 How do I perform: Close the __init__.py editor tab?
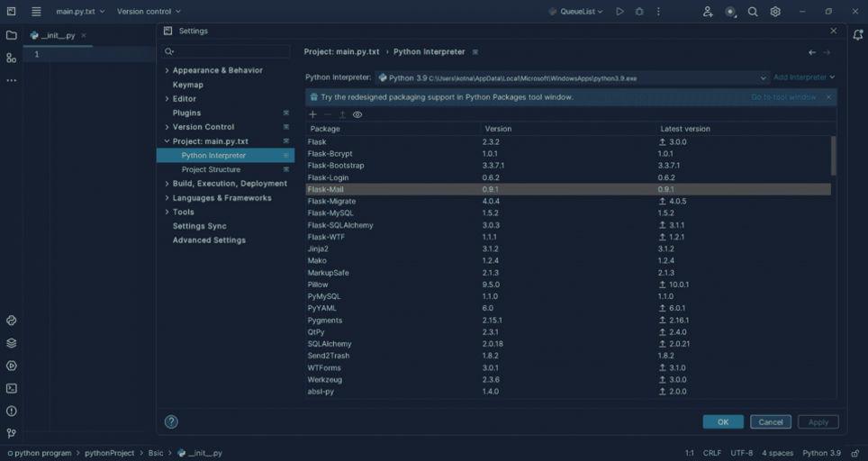tap(84, 35)
